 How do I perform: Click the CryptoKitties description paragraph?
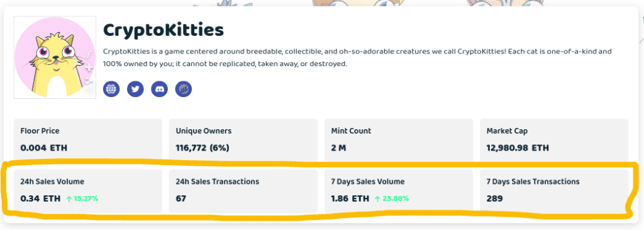(358, 58)
